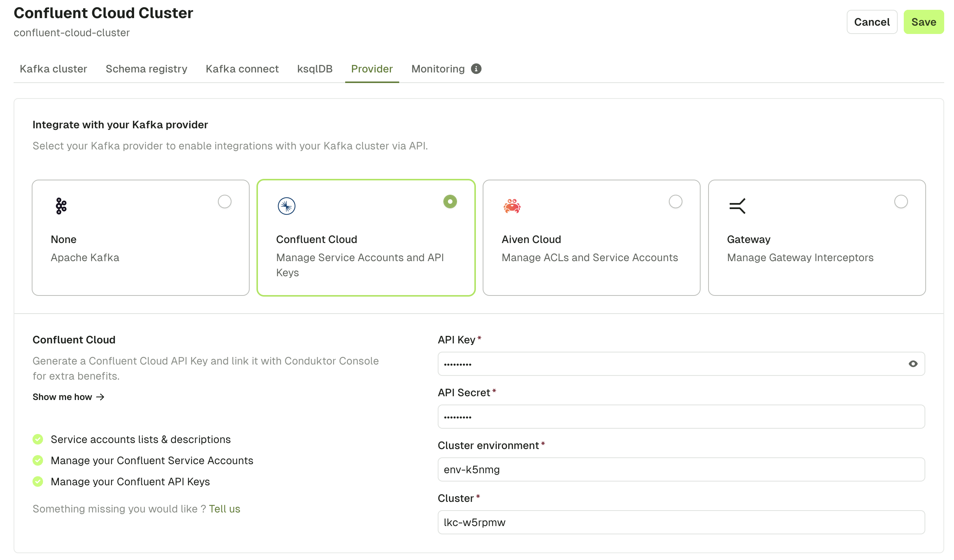Select the Provider tab
This screenshot has width=954, height=560.
[x=372, y=69]
